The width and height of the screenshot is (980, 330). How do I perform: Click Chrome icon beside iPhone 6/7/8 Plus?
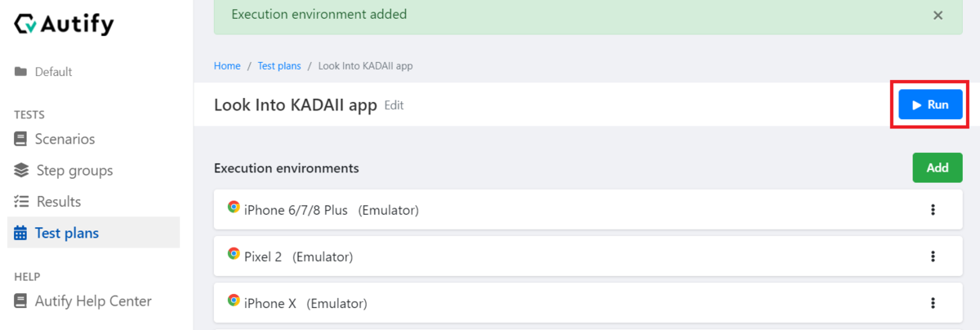click(x=234, y=207)
